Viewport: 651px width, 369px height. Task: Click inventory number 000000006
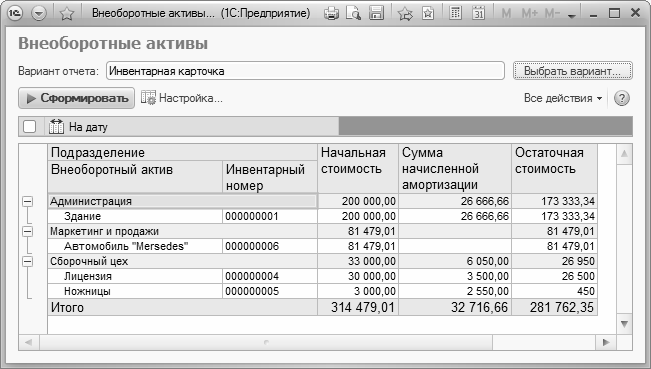tap(270, 246)
